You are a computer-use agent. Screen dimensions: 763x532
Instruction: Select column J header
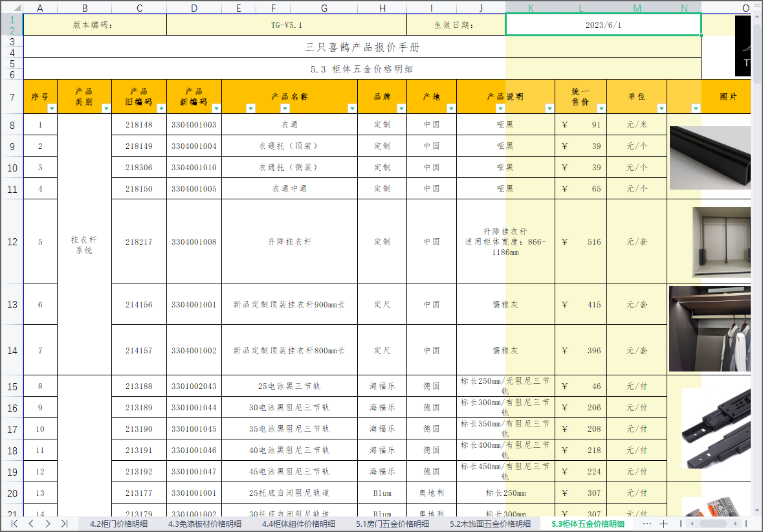pos(481,8)
